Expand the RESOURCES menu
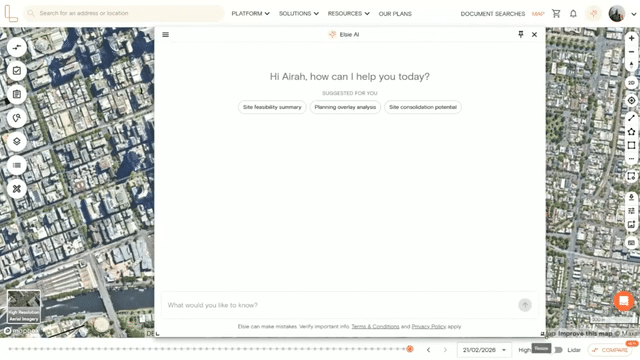The width and height of the screenshot is (640, 360). pos(348,13)
